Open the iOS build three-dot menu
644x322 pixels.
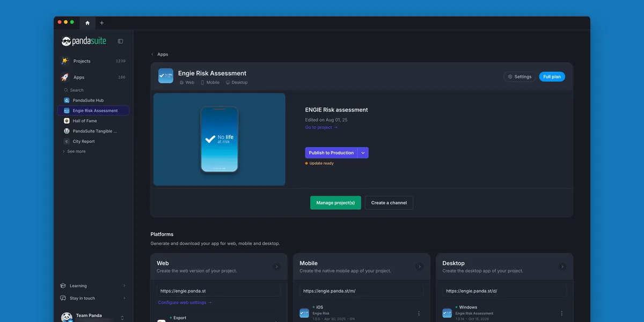[419, 313]
